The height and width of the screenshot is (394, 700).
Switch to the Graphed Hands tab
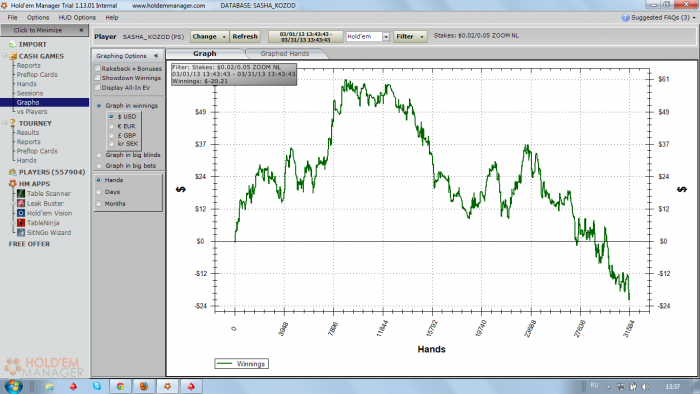pyautogui.click(x=285, y=54)
